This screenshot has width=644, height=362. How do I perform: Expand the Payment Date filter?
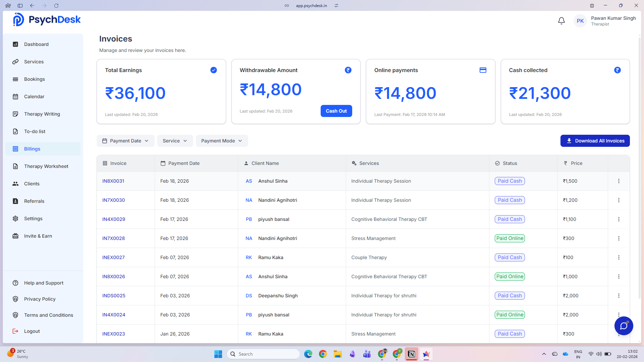point(125,141)
